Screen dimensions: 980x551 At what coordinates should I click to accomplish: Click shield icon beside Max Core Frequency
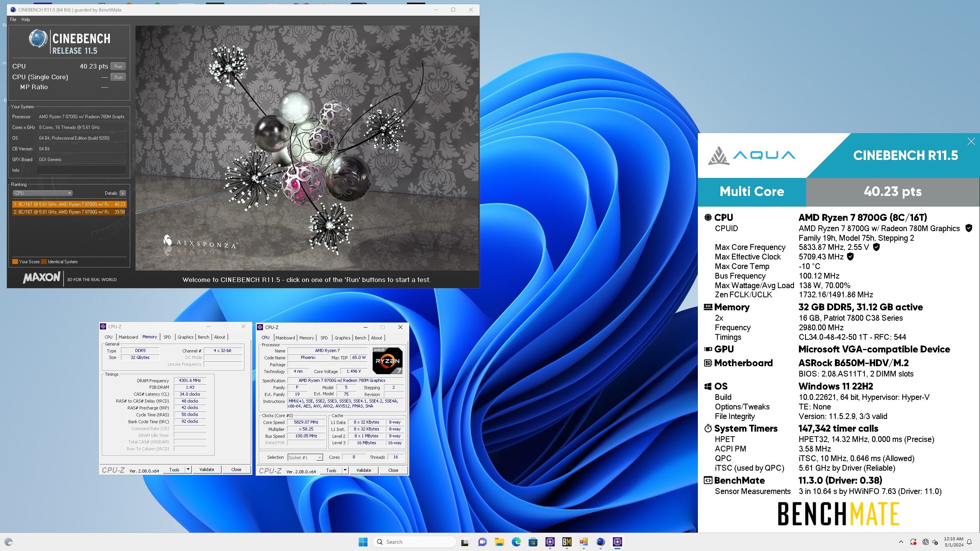tap(876, 247)
